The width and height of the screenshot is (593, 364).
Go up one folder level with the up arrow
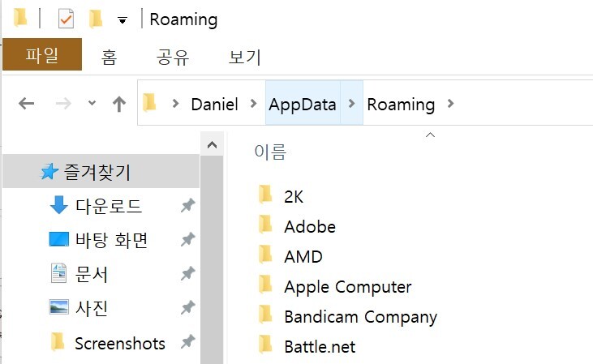[119, 104]
